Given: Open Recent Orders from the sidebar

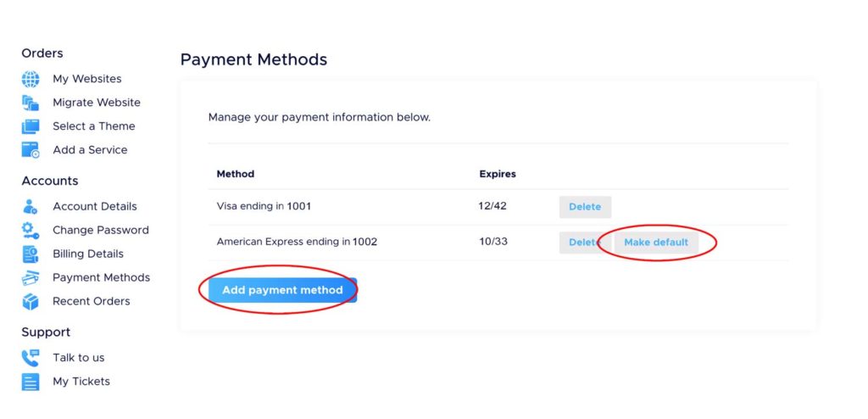Looking at the screenshot, I should 92,301.
